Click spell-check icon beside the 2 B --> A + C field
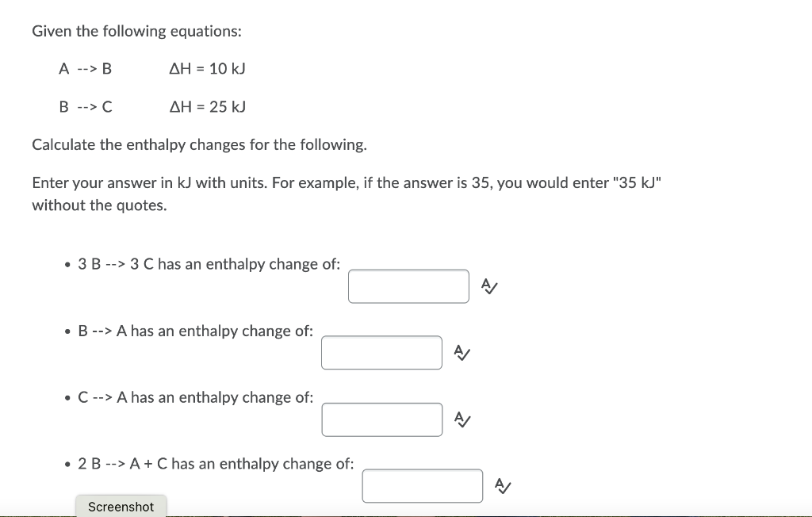Image resolution: width=812 pixels, height=517 pixels. pyautogui.click(x=503, y=485)
